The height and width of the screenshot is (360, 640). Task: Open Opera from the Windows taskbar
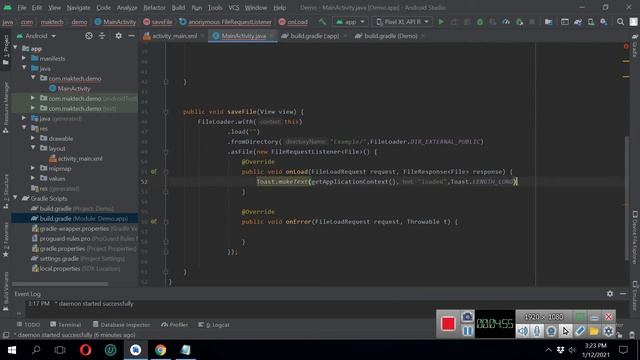pyautogui.click(x=86, y=350)
